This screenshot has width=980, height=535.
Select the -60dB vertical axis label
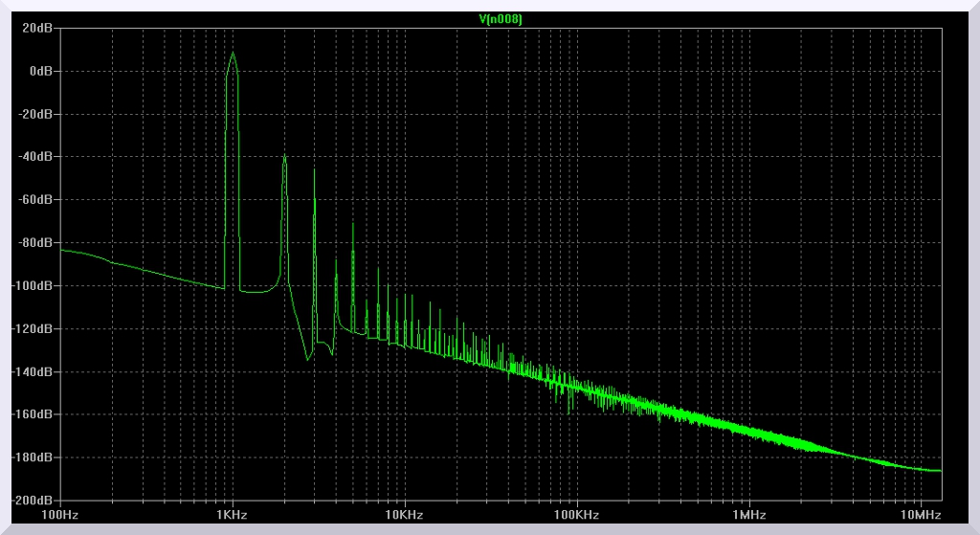tap(36, 200)
